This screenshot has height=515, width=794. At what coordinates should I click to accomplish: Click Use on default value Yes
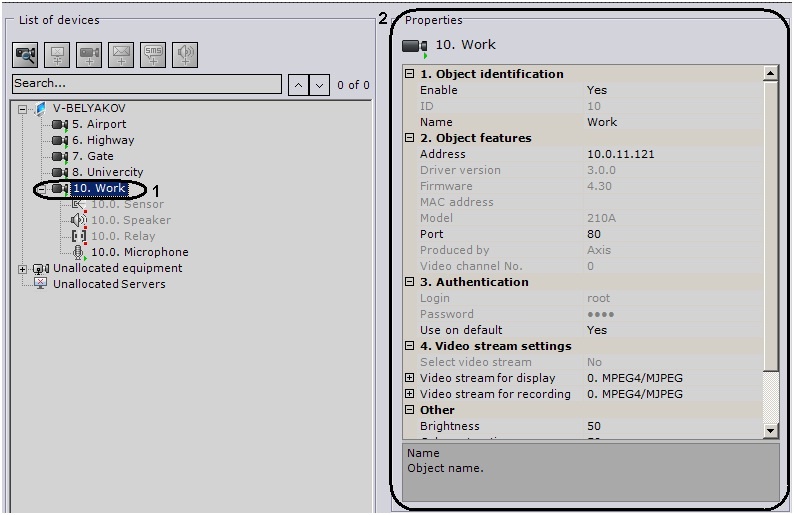[597, 330]
